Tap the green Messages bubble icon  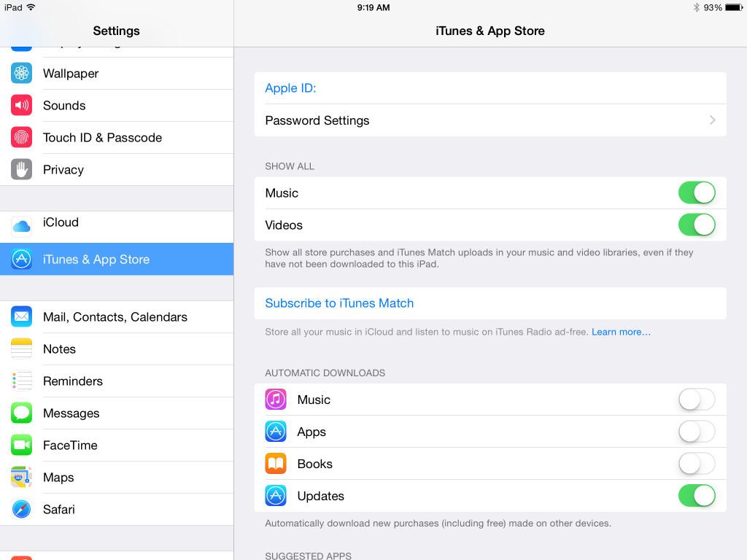[x=21, y=413]
